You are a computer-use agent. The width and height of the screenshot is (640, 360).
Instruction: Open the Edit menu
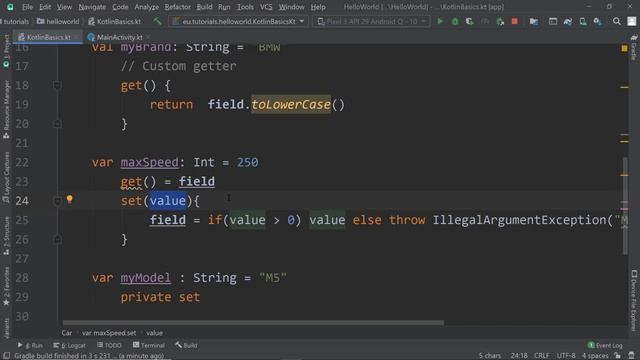[x=45, y=7]
